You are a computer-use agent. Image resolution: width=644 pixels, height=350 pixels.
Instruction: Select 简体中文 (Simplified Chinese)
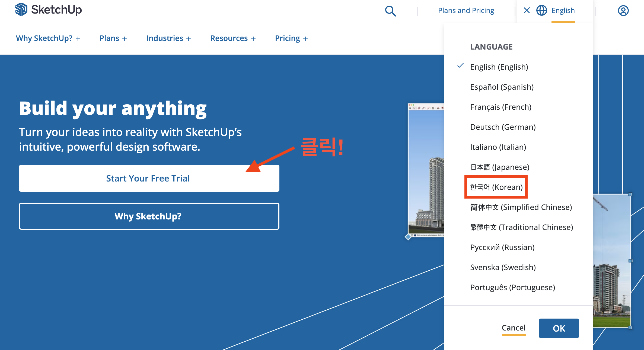coord(521,207)
